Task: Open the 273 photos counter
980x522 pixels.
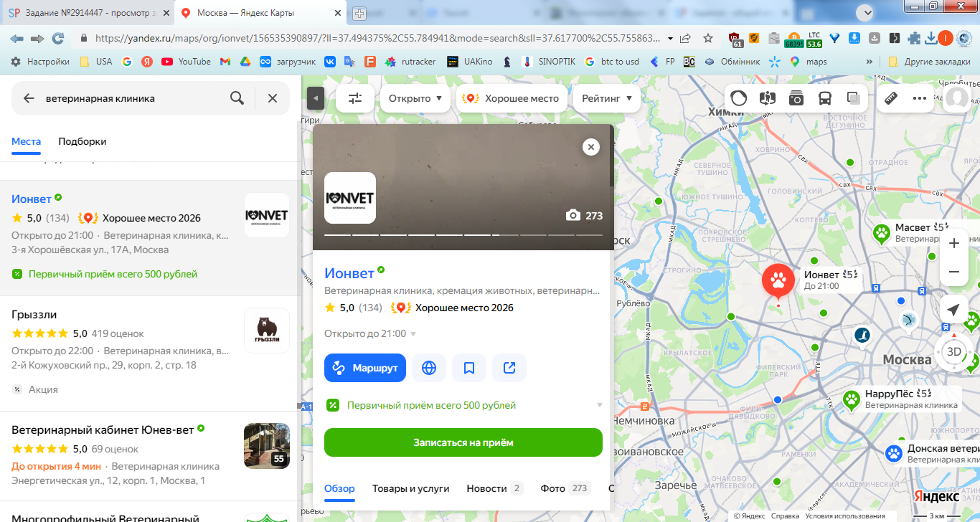Action: click(584, 215)
